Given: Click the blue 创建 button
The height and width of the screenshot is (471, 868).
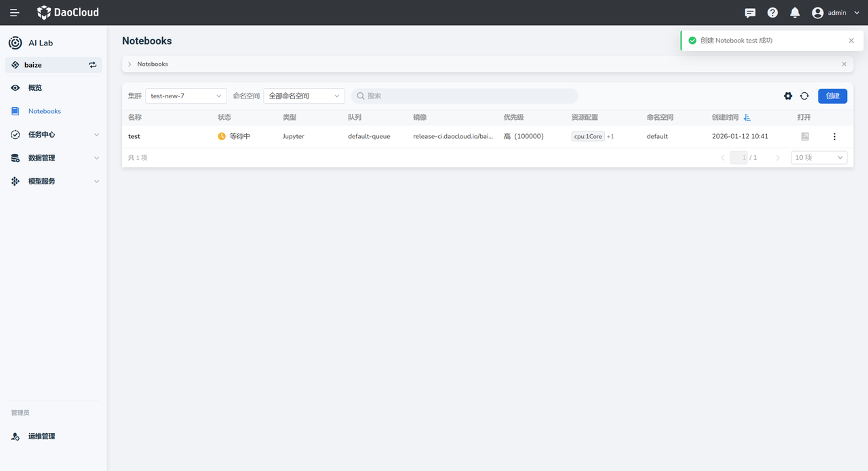Looking at the screenshot, I should 832,96.
